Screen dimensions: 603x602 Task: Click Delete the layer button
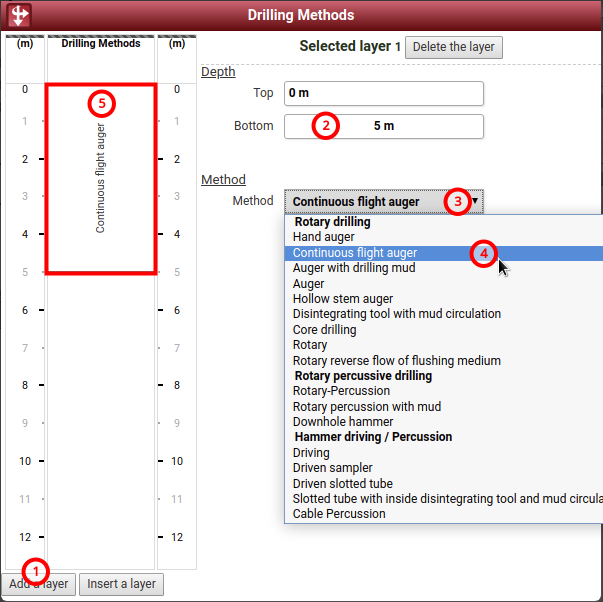pyautogui.click(x=454, y=47)
